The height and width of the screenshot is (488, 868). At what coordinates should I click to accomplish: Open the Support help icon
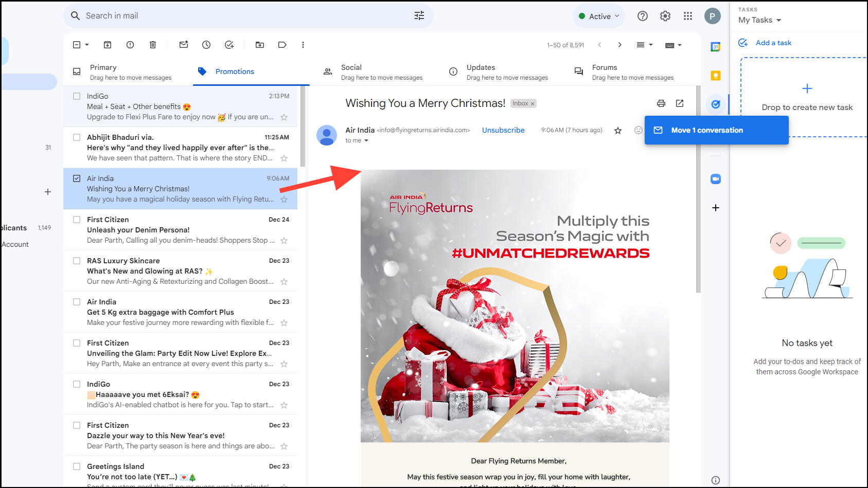point(643,16)
